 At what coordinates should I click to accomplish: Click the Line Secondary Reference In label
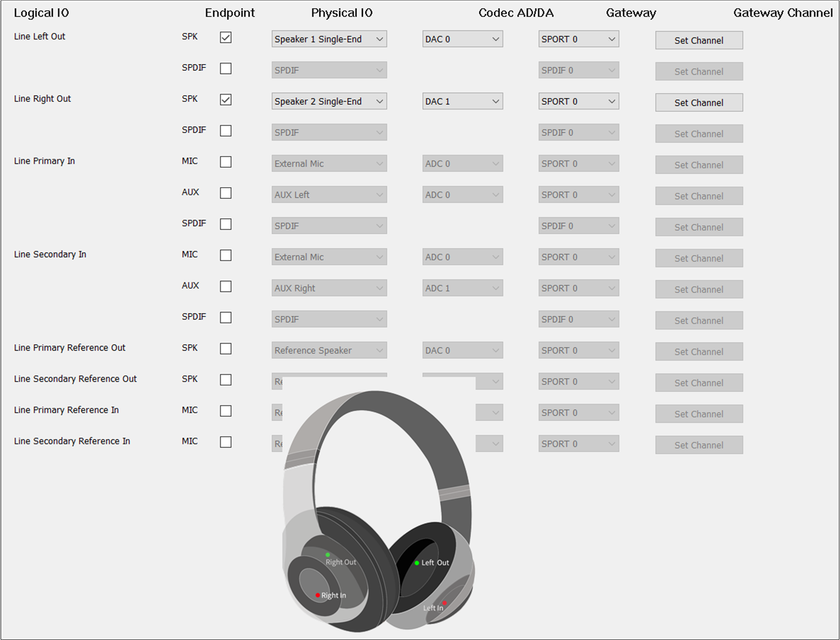point(72,441)
